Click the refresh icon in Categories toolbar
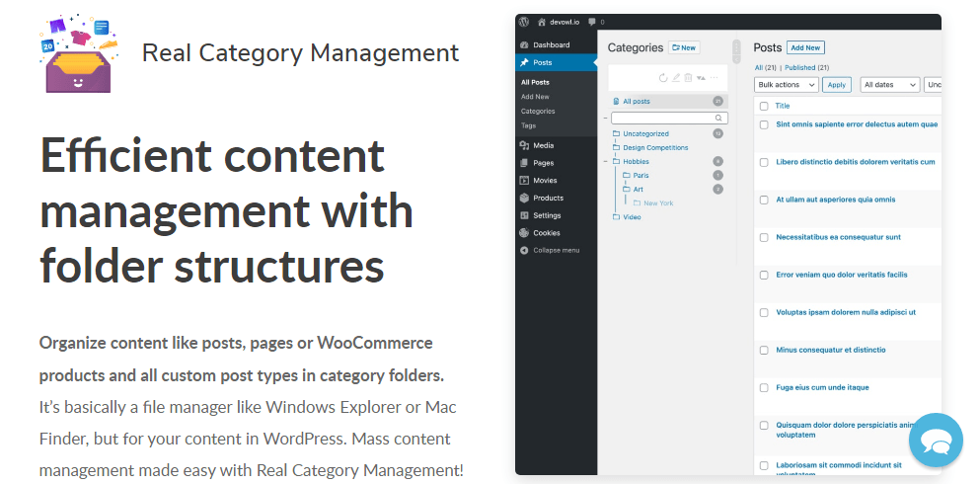 tap(663, 78)
